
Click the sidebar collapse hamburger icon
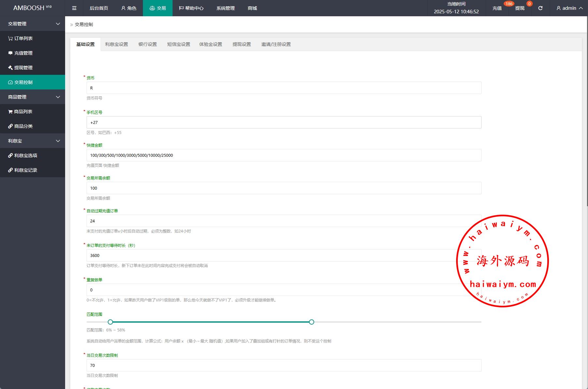click(74, 8)
